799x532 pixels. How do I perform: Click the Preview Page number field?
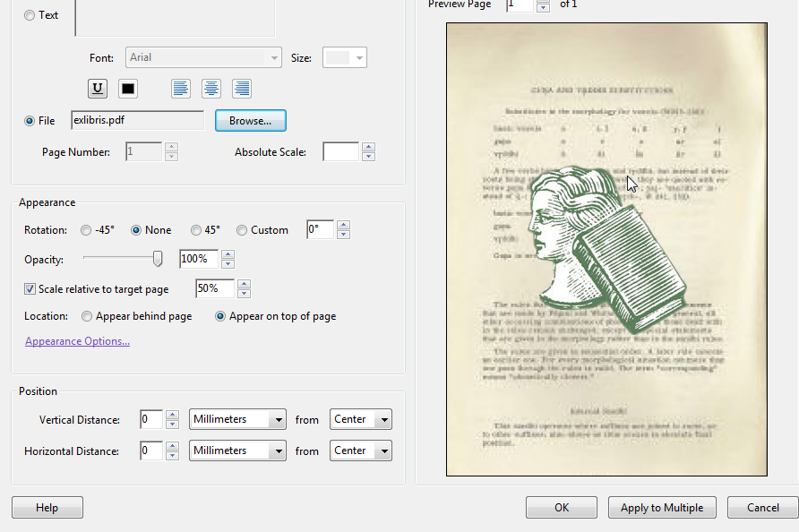pos(520,5)
